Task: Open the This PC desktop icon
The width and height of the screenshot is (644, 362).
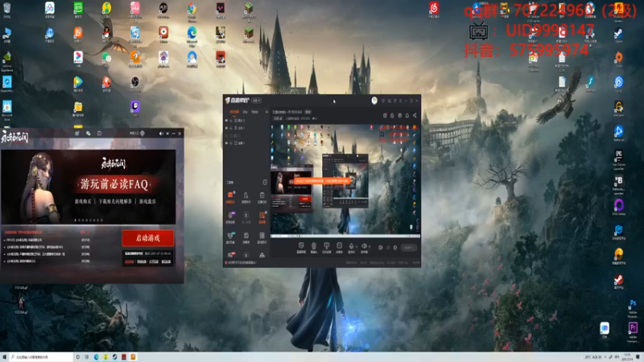Action: point(7,33)
